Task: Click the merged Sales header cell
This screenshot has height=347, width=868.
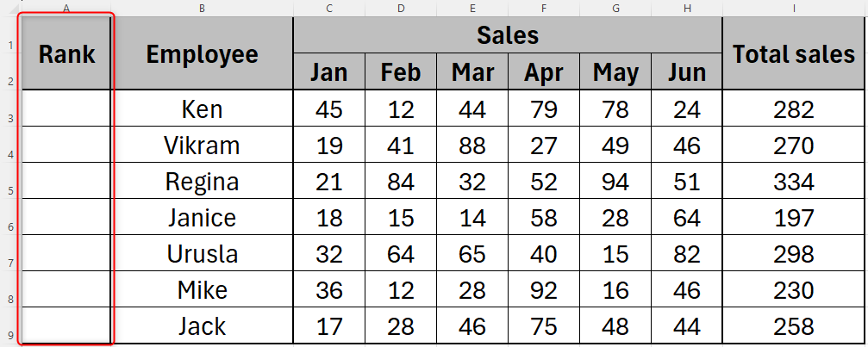Action: (507, 35)
